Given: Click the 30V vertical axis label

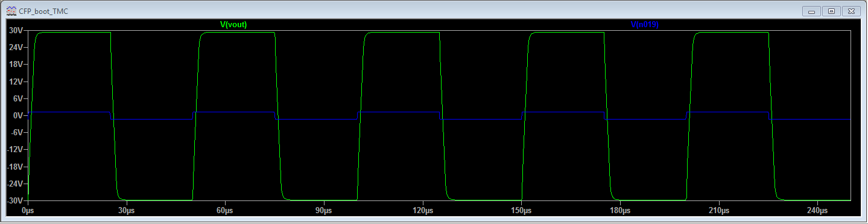Looking at the screenshot, I should 16,30.
